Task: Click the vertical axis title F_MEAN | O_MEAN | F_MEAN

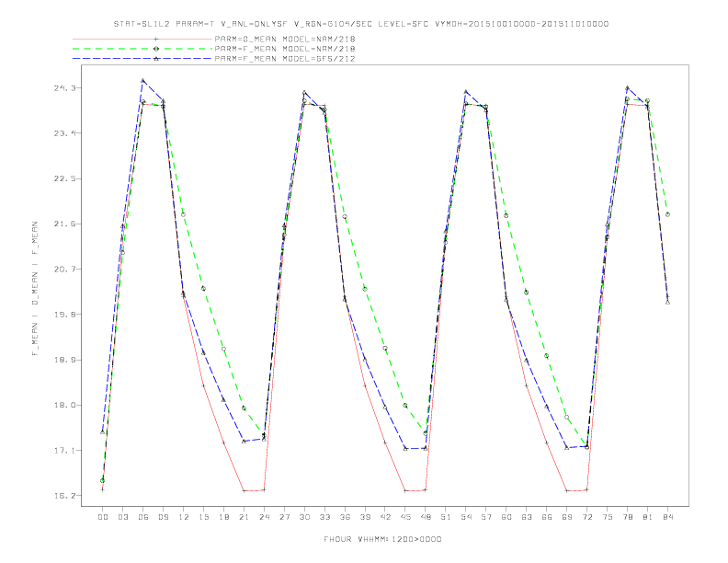Action: pyautogui.click(x=35, y=289)
